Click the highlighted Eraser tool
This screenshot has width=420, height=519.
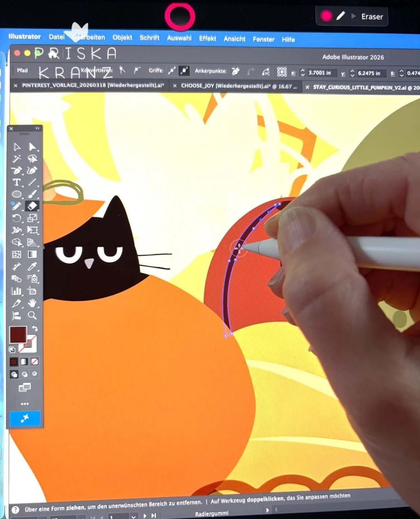click(32, 206)
